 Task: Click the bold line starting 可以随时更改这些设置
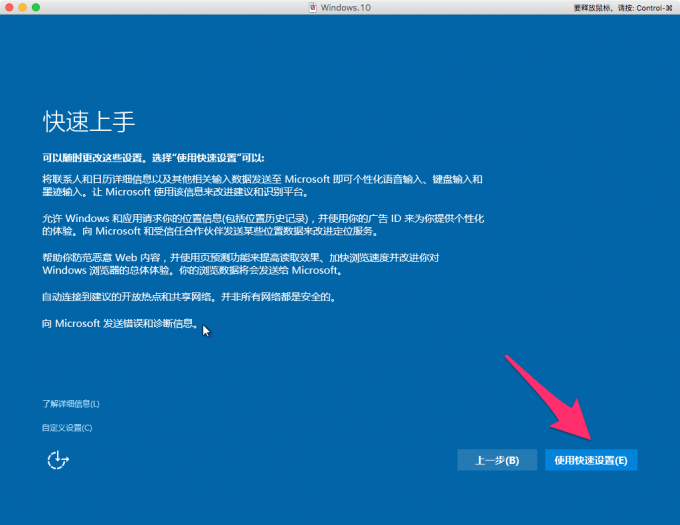pyautogui.click(x=154, y=158)
